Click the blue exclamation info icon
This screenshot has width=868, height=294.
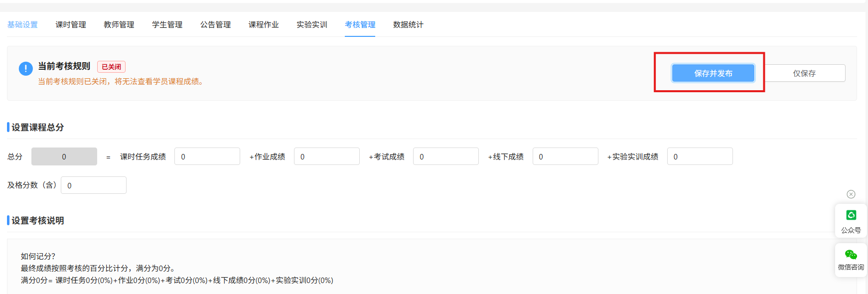pos(26,69)
